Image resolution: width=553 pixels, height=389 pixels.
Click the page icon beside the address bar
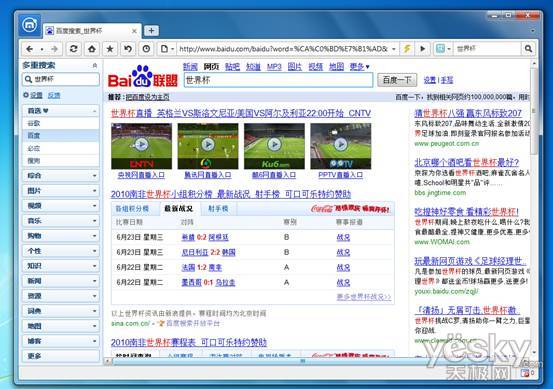pyautogui.click(x=164, y=49)
